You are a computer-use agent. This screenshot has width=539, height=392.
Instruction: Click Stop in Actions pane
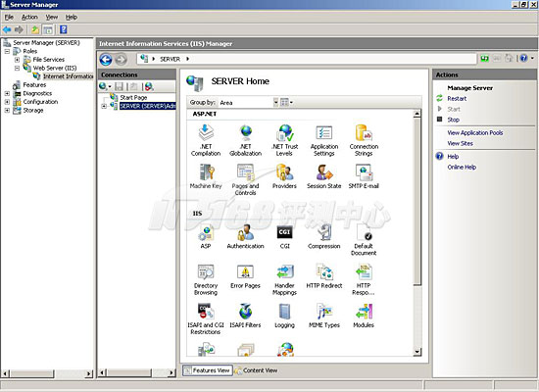pyautogui.click(x=453, y=120)
